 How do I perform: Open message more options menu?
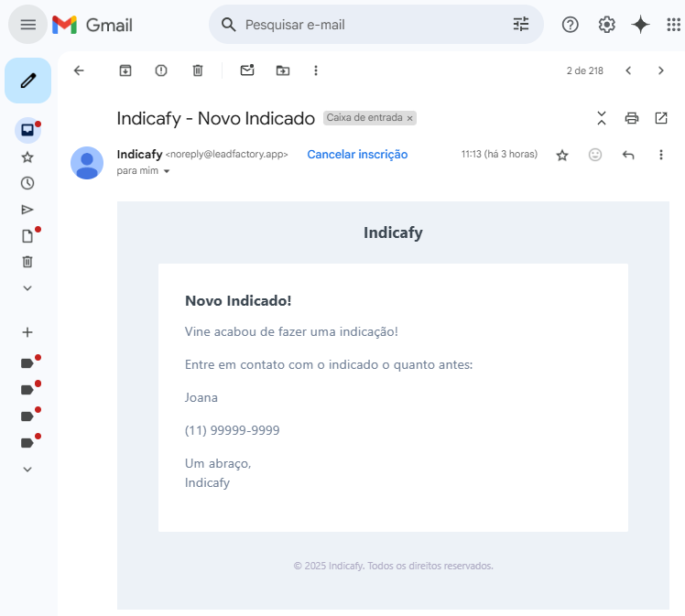(x=661, y=155)
